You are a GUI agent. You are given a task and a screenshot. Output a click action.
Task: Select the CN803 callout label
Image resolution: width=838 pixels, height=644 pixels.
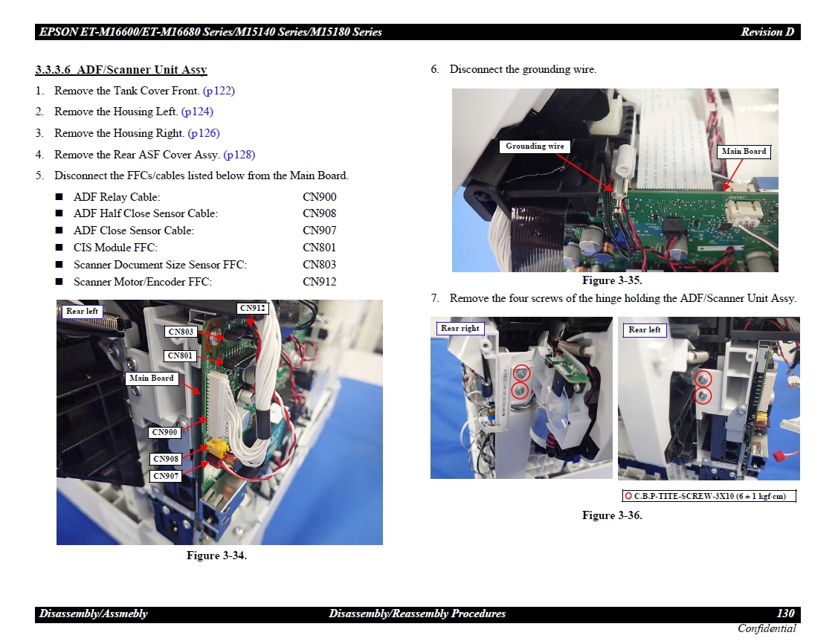(x=181, y=332)
